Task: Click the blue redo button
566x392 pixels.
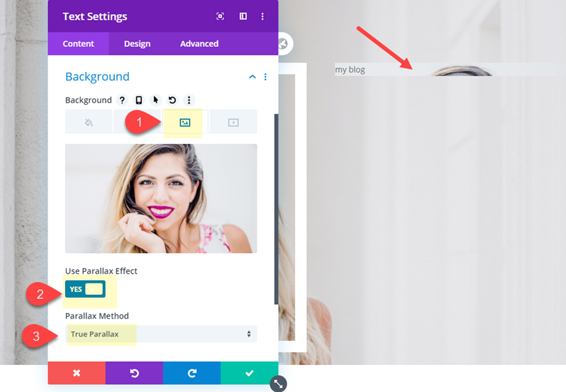Action: 192,373
